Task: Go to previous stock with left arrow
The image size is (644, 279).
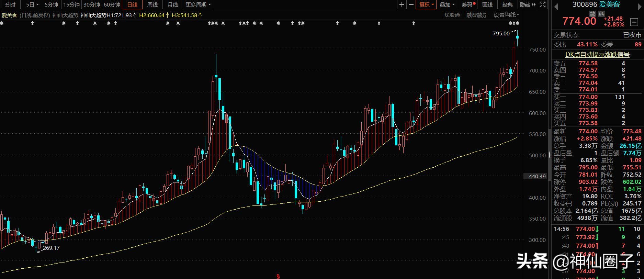Action: (556, 6)
